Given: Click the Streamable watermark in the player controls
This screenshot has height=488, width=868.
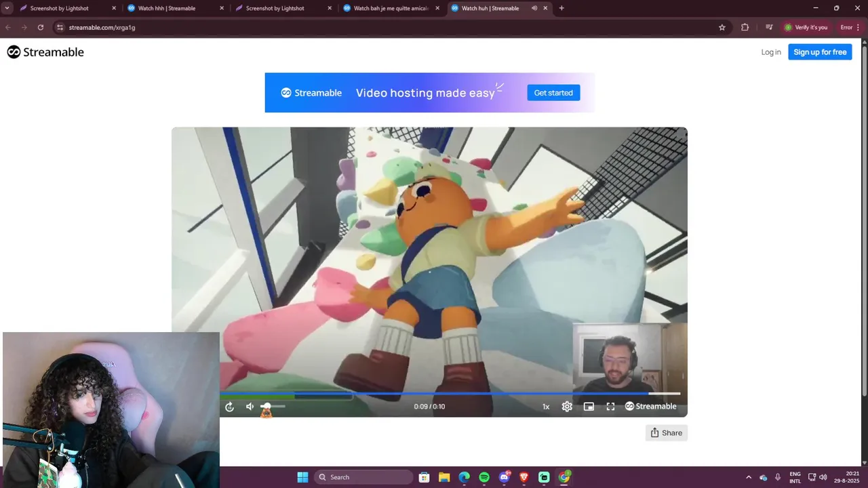Looking at the screenshot, I should 650,407.
